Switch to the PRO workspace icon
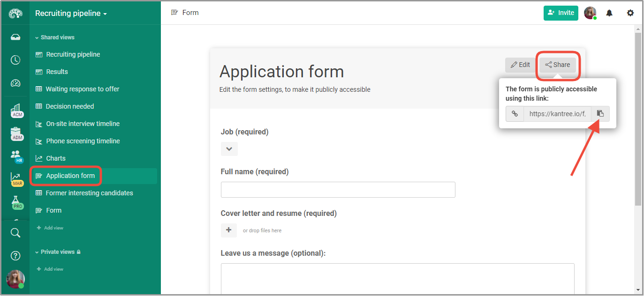 (x=16, y=202)
